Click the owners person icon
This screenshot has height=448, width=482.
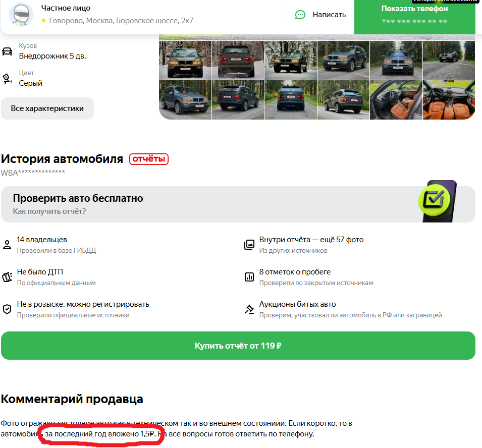coord(7,245)
